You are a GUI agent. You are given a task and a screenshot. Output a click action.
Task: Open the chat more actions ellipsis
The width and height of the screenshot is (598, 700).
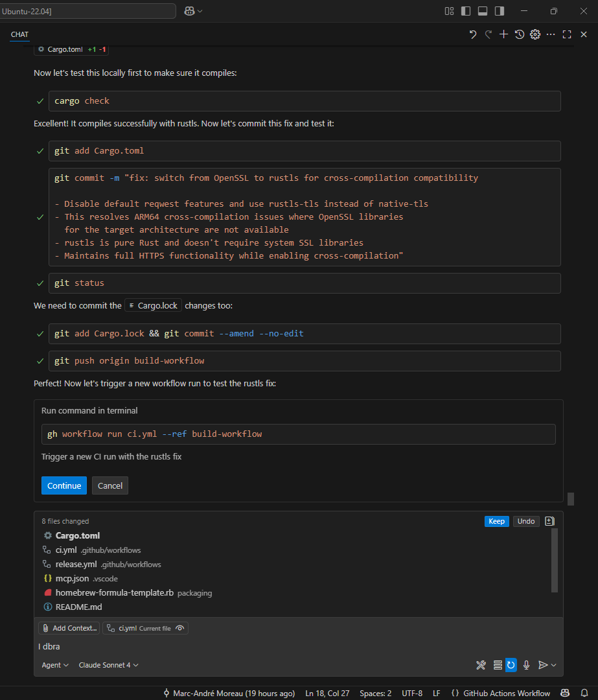[x=551, y=34]
